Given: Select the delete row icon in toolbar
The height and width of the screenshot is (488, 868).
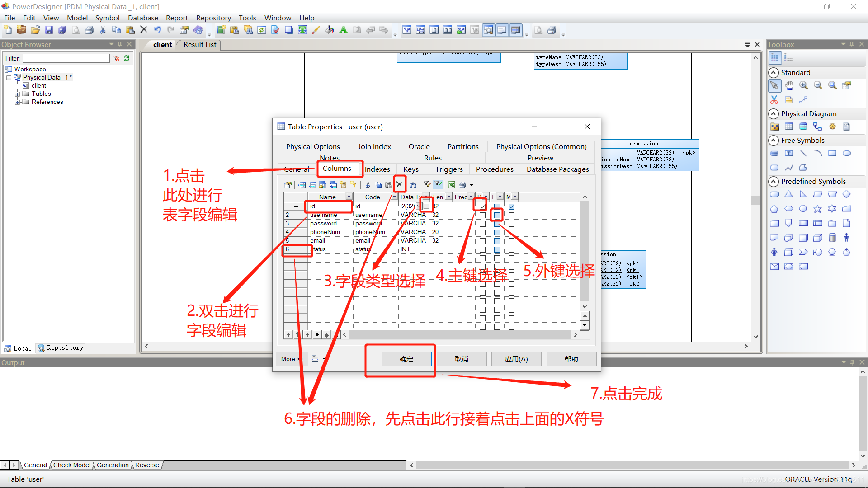Looking at the screenshot, I should tap(400, 183).
